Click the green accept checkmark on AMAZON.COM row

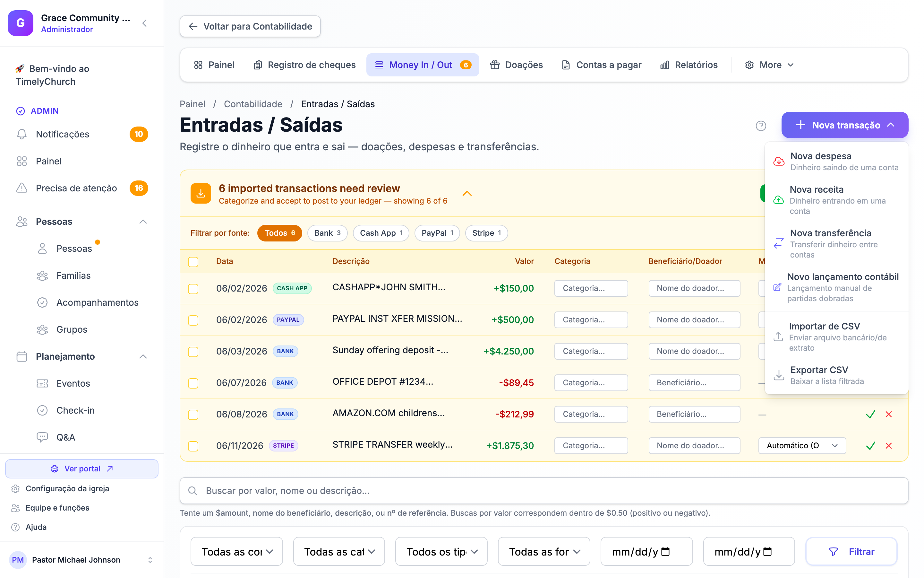click(870, 414)
